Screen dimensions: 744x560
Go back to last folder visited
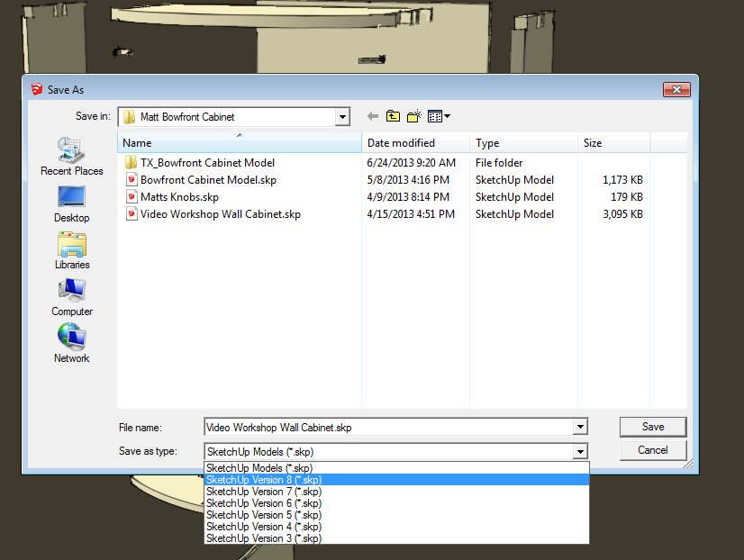(x=373, y=116)
